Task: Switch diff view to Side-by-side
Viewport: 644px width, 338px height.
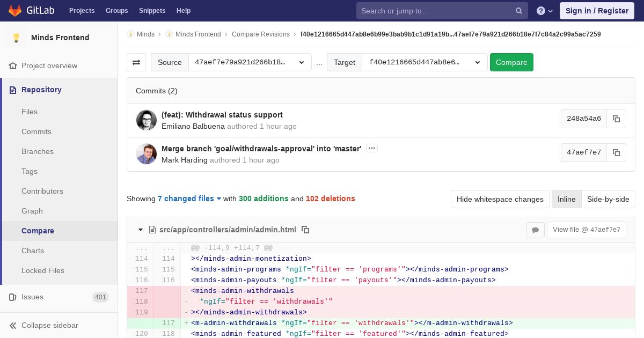Action: pos(608,199)
